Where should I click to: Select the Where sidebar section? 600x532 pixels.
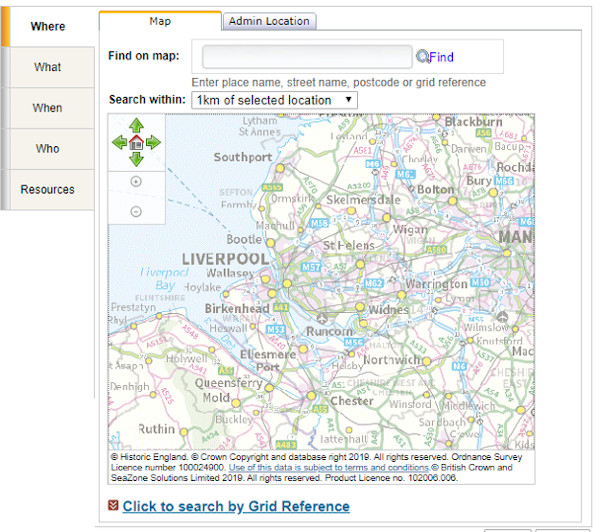click(48, 26)
